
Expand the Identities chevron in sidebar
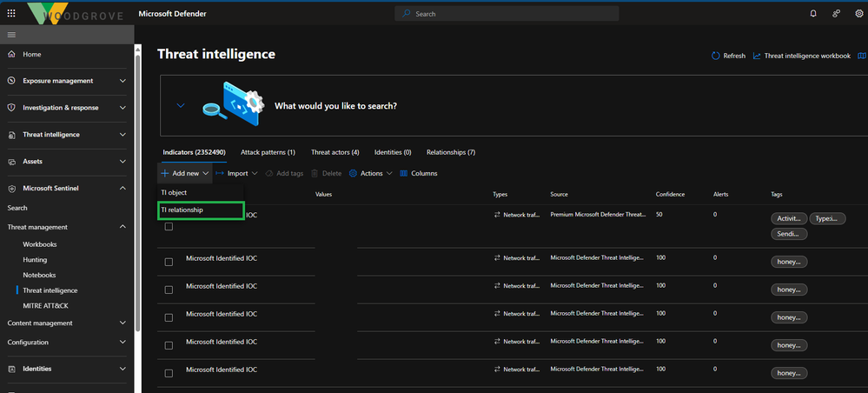tap(123, 369)
